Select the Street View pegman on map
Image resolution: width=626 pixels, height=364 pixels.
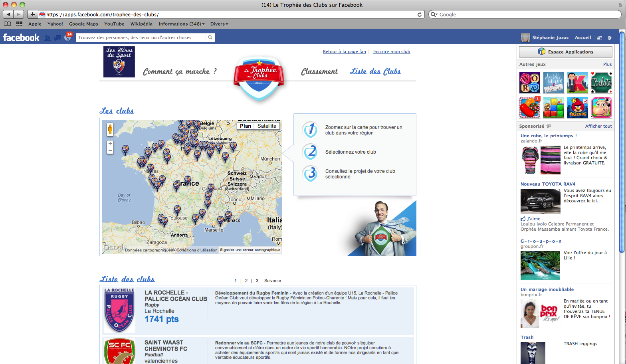coord(110,129)
